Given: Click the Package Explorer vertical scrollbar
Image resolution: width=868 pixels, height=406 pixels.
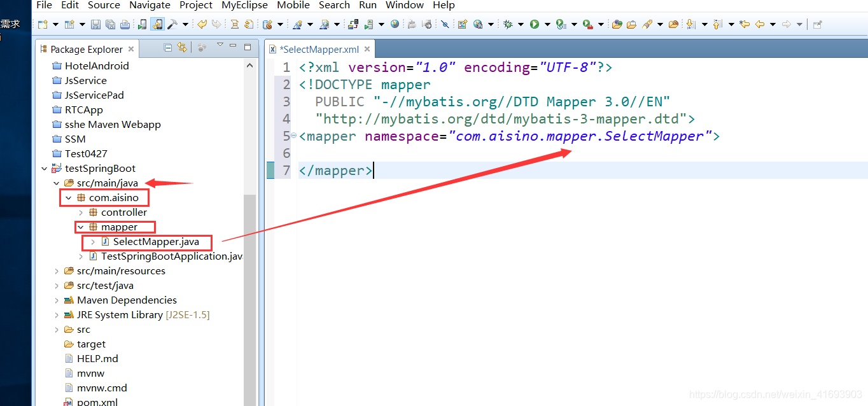Looking at the screenshot, I should (x=250, y=299).
